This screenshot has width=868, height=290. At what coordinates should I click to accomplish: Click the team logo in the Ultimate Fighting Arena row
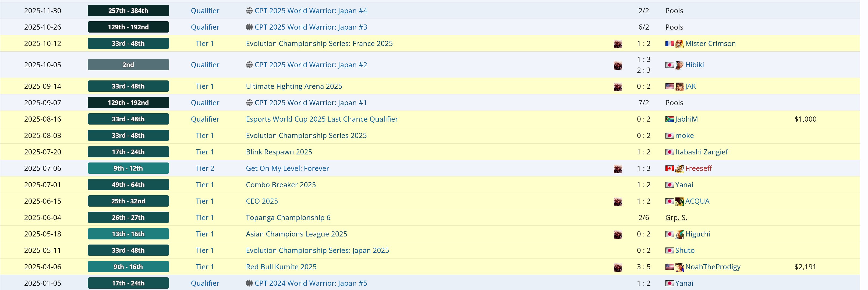point(618,87)
